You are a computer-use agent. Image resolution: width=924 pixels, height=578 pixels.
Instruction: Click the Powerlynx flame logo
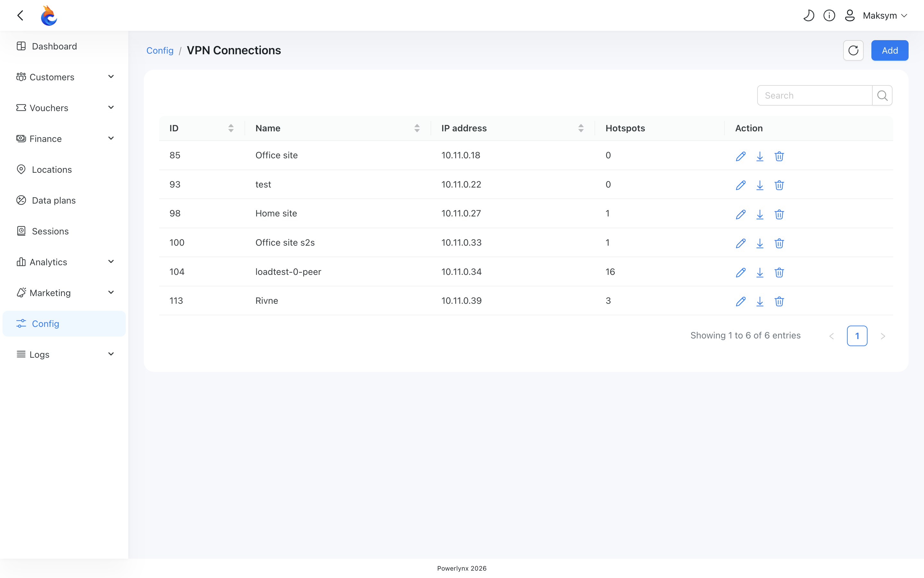coord(49,16)
